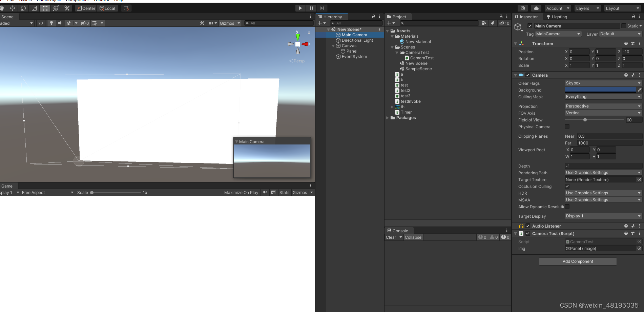
Task: Change the Projection dropdown from Perspective
Action: [603, 106]
